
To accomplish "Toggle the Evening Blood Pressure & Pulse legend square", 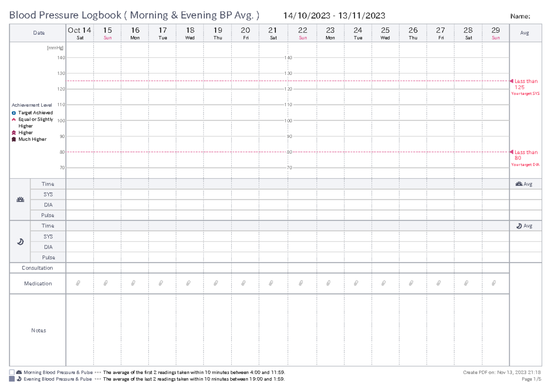I will 12,379.
